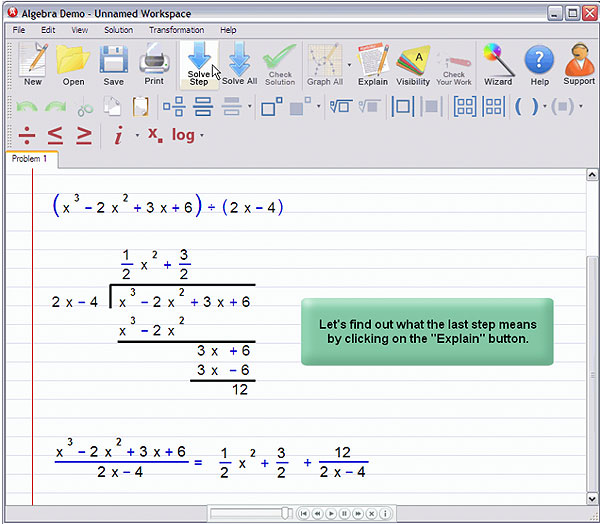Click the Visibility icon
The height and width of the screenshot is (524, 600).
click(413, 64)
